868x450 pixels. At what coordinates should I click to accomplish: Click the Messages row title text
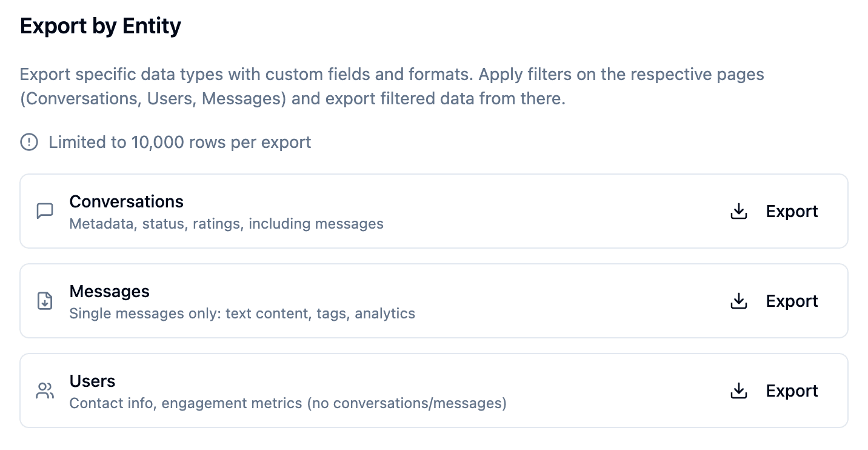coord(110,291)
